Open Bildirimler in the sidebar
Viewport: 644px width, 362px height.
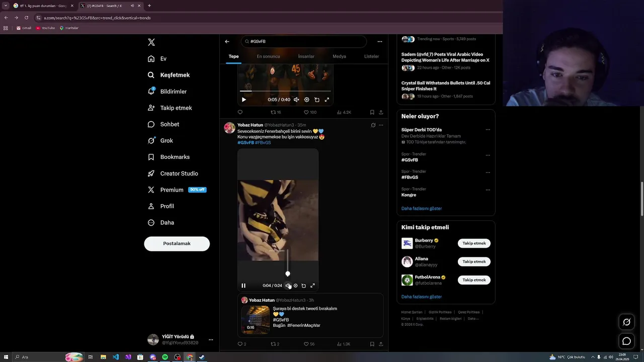click(167, 92)
